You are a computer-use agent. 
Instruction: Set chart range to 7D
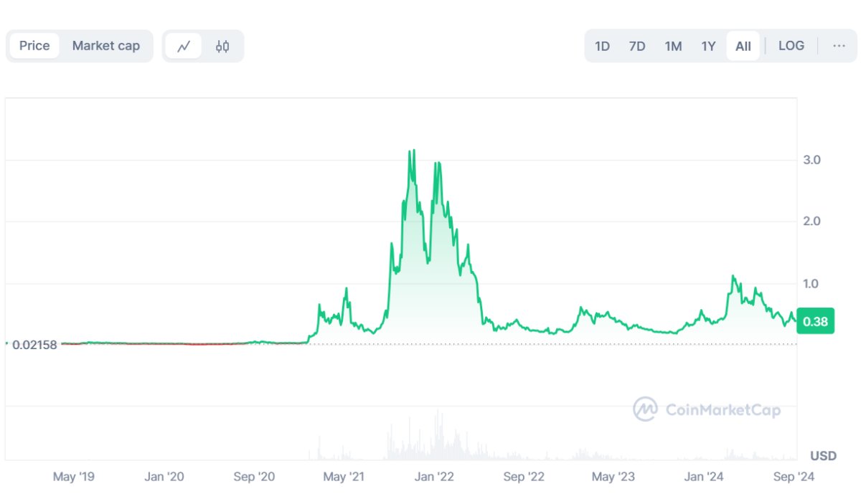(x=637, y=46)
